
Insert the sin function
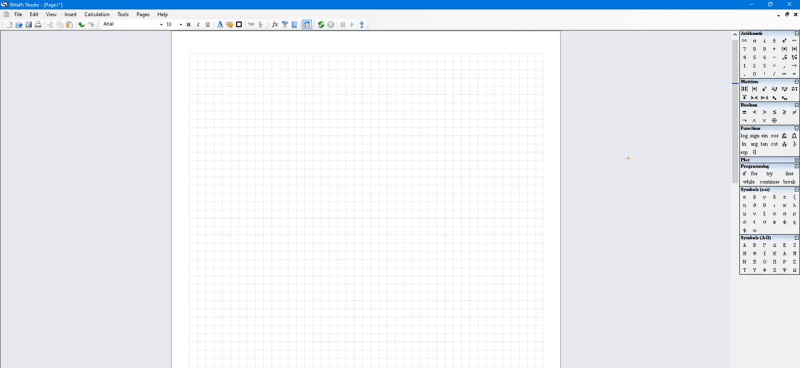click(764, 136)
